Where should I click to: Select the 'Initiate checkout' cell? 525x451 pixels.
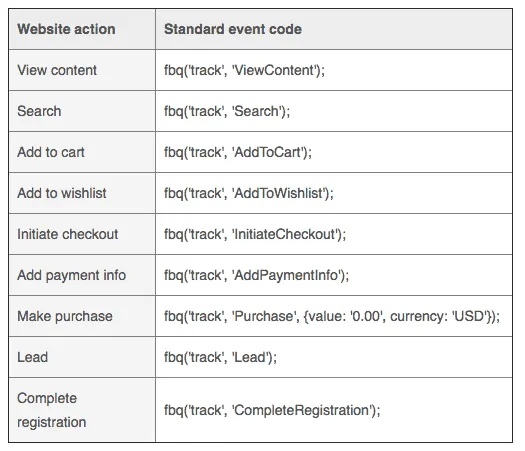click(68, 234)
